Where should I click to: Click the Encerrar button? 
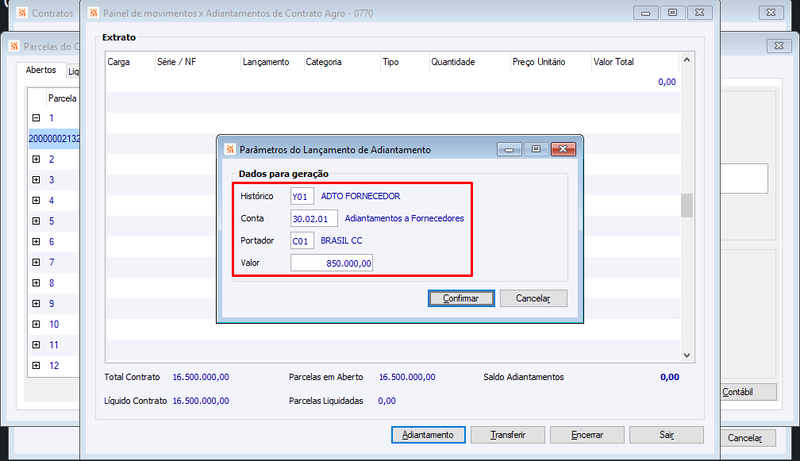(x=587, y=435)
